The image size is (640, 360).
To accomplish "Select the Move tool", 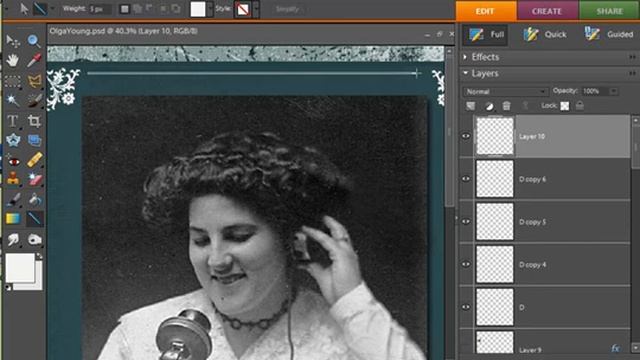I will click(13, 41).
